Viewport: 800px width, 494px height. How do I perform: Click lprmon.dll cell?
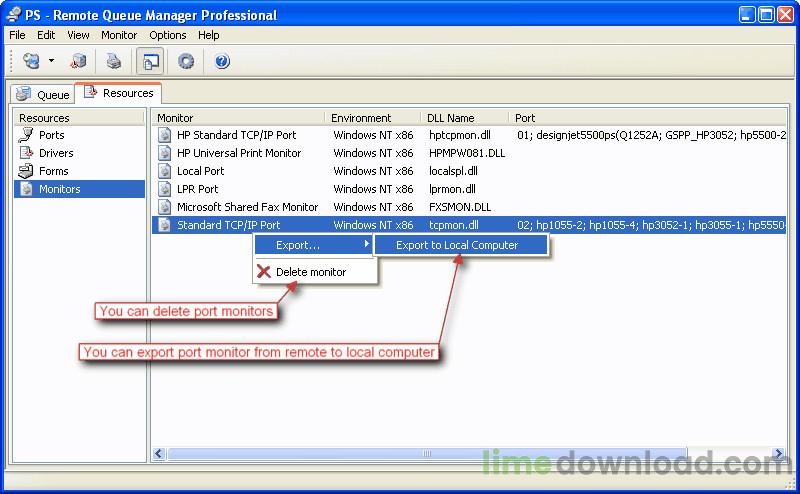(452, 189)
